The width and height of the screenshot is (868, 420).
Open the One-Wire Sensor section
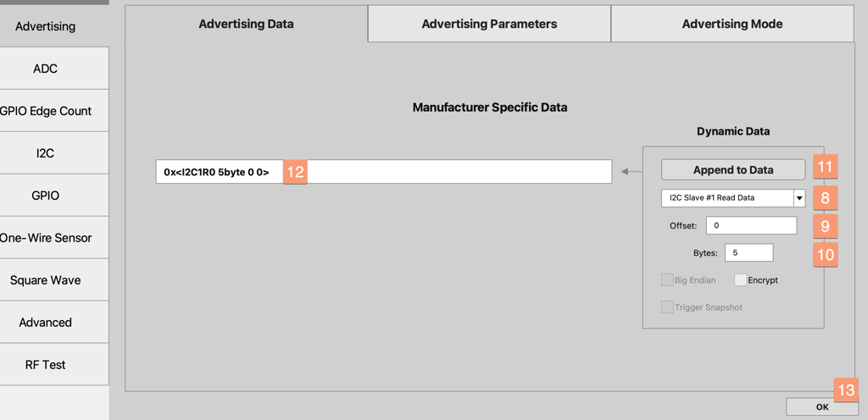[46, 238]
